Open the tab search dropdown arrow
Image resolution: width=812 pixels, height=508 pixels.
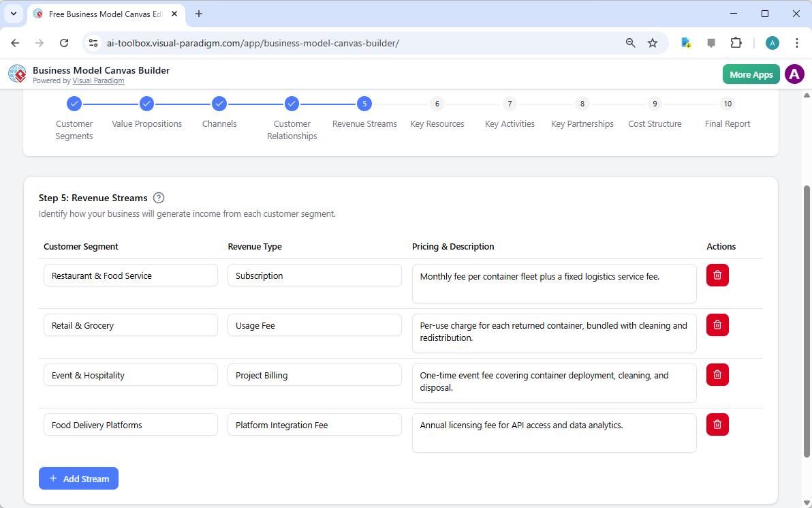(x=14, y=14)
